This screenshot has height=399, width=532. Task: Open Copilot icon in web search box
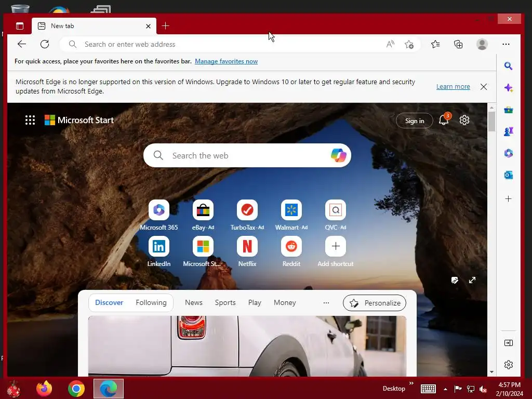tap(338, 155)
